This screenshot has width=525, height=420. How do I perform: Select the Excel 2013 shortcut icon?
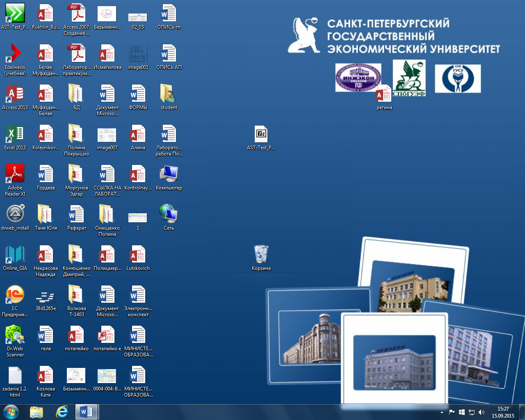(x=15, y=135)
